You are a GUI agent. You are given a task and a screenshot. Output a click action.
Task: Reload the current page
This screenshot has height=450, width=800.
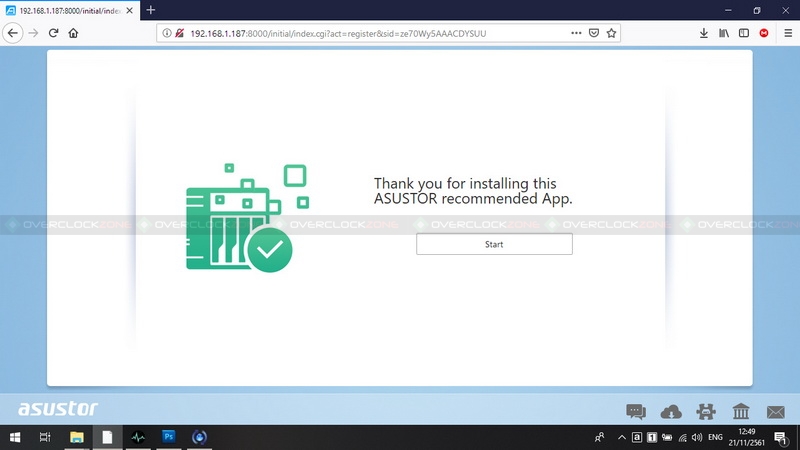(54, 33)
